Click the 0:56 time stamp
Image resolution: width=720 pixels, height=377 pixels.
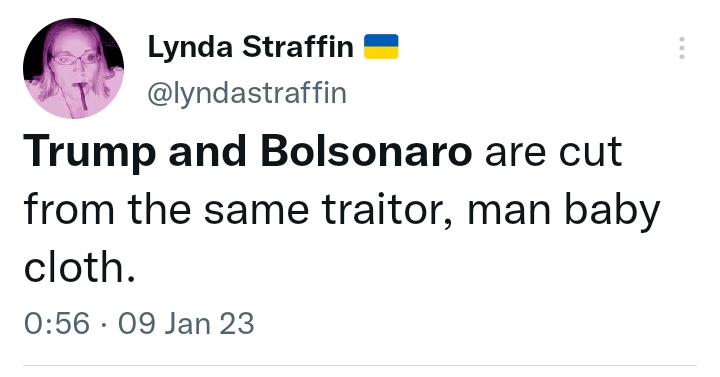click(56, 323)
